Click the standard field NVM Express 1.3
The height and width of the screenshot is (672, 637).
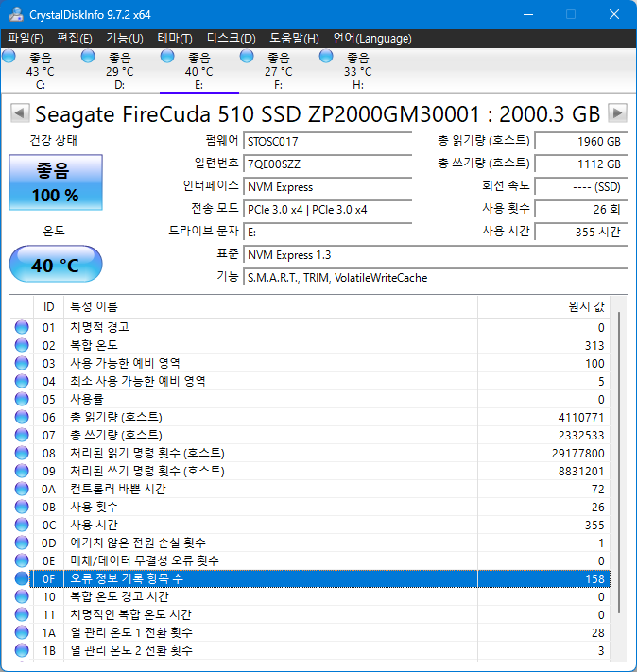(435, 254)
